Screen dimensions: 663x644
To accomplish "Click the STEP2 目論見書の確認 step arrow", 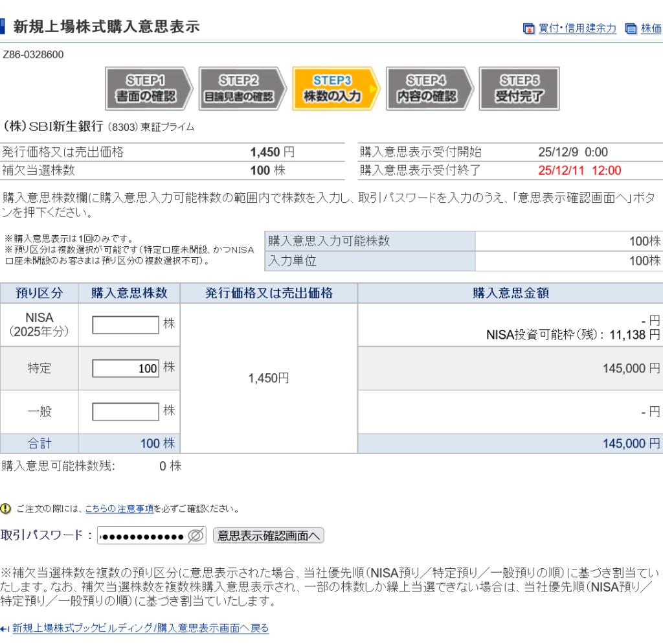I will pyautogui.click(x=240, y=89).
